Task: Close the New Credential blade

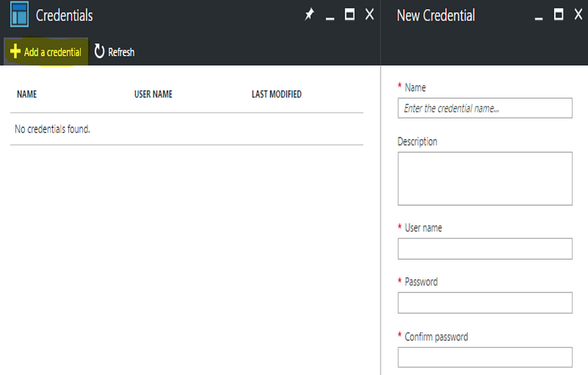Action: 578,15
